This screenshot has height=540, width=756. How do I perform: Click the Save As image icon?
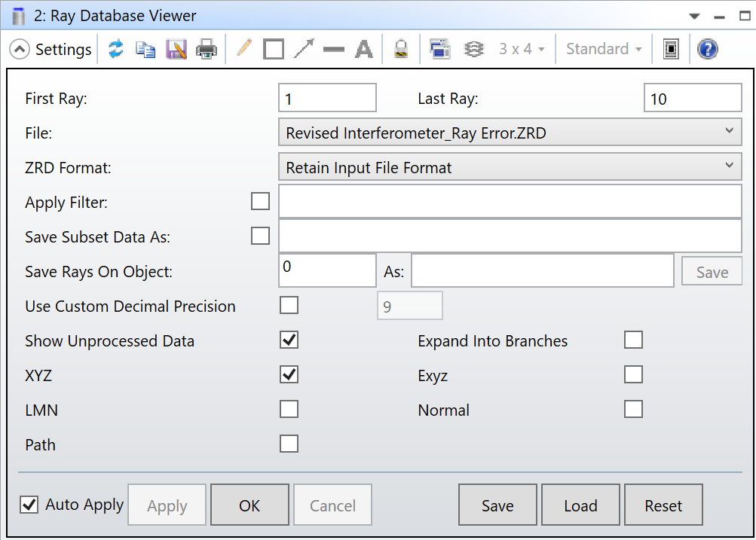pos(176,49)
